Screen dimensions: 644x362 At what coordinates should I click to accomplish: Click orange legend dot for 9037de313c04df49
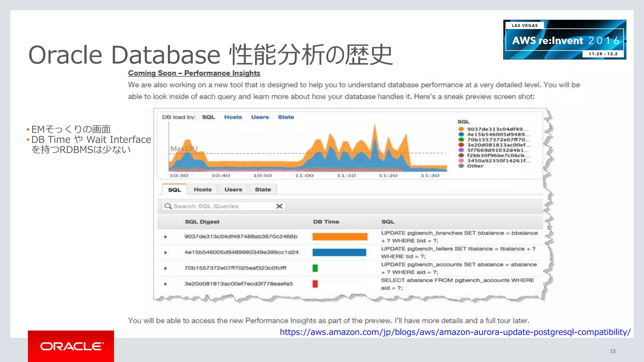[x=461, y=129]
